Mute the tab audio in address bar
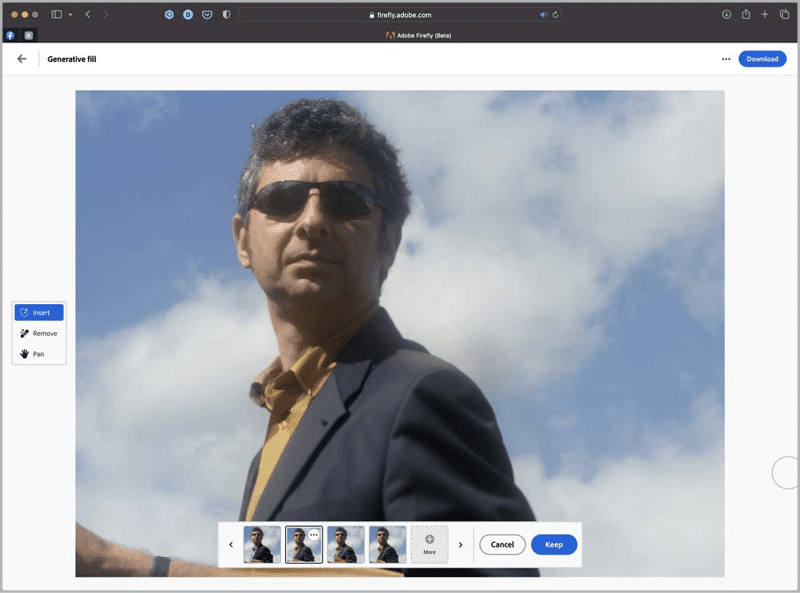 [x=544, y=15]
